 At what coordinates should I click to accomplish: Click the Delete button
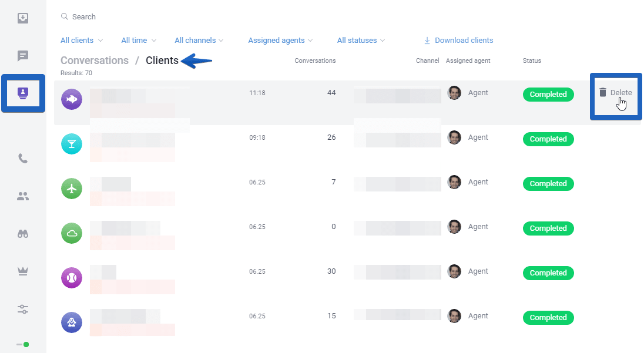pyautogui.click(x=615, y=93)
